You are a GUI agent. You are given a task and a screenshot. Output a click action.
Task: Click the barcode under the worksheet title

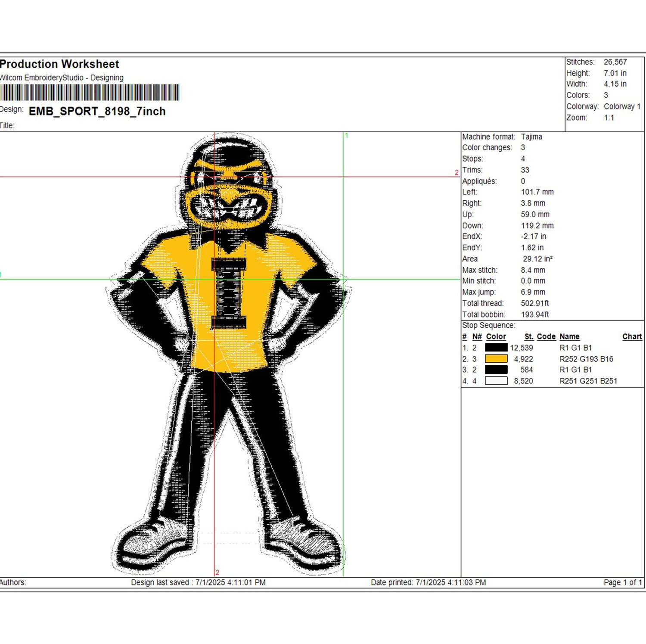coord(90,93)
